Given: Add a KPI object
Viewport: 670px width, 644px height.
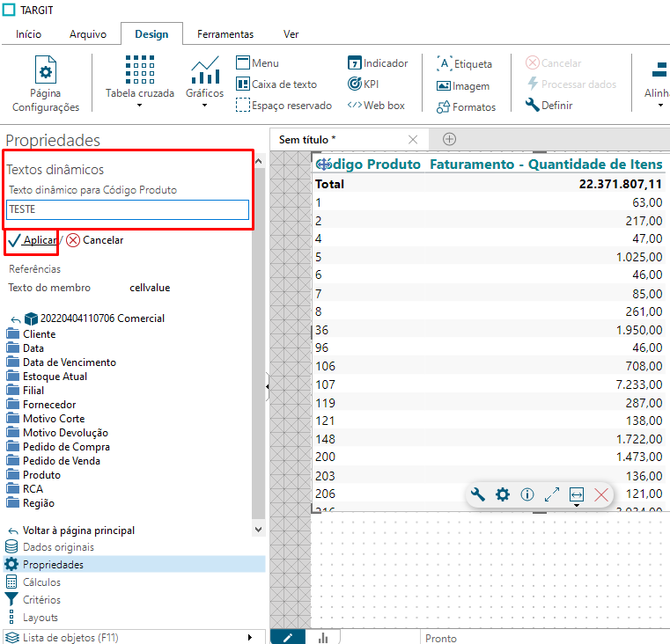Looking at the screenshot, I should pyautogui.click(x=364, y=84).
